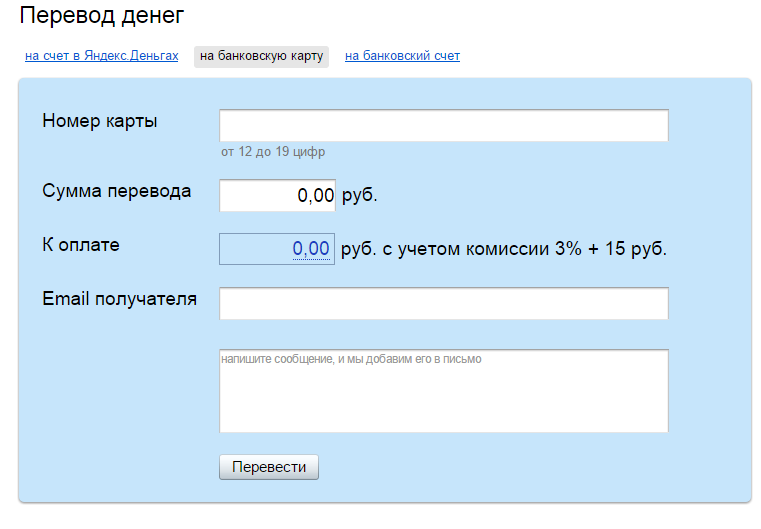The width and height of the screenshot is (761, 529).
Task: Click the blue dotted 0,00 payment value
Action: [311, 249]
